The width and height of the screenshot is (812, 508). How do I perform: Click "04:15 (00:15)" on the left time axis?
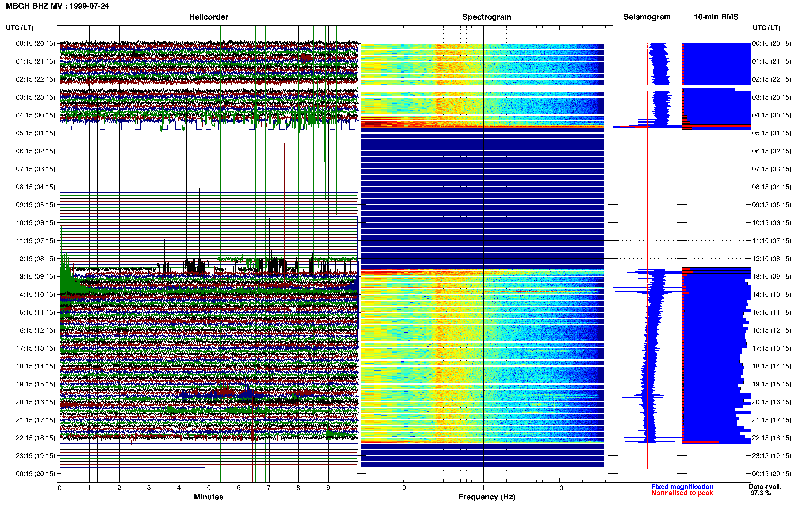36,115
